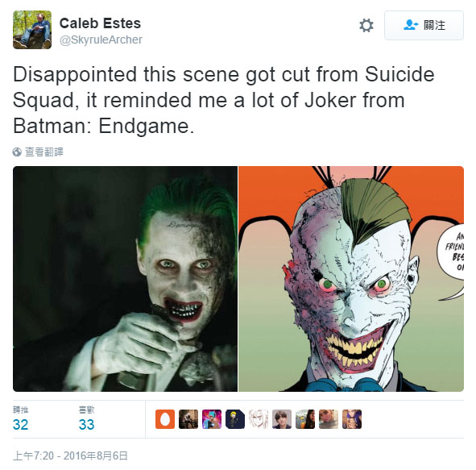This screenshot has width=476, height=470.
Task: Open the Batman Endgame comic image
Action: [x=351, y=279]
